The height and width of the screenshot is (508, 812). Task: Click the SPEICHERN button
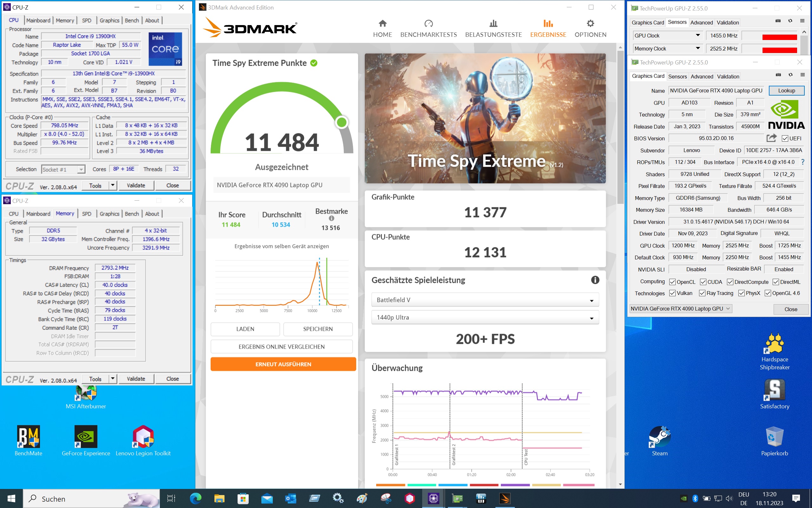tap(318, 329)
